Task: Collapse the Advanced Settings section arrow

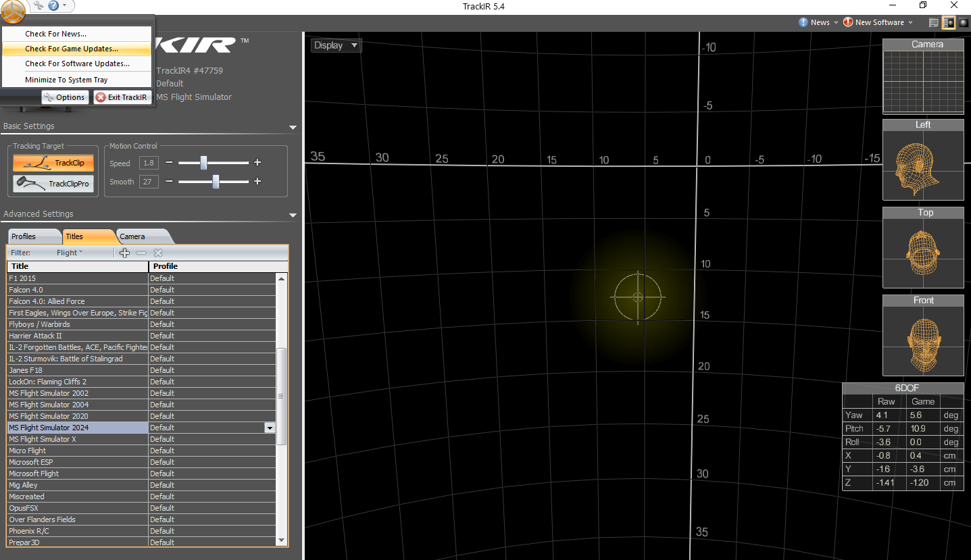Action: [293, 215]
